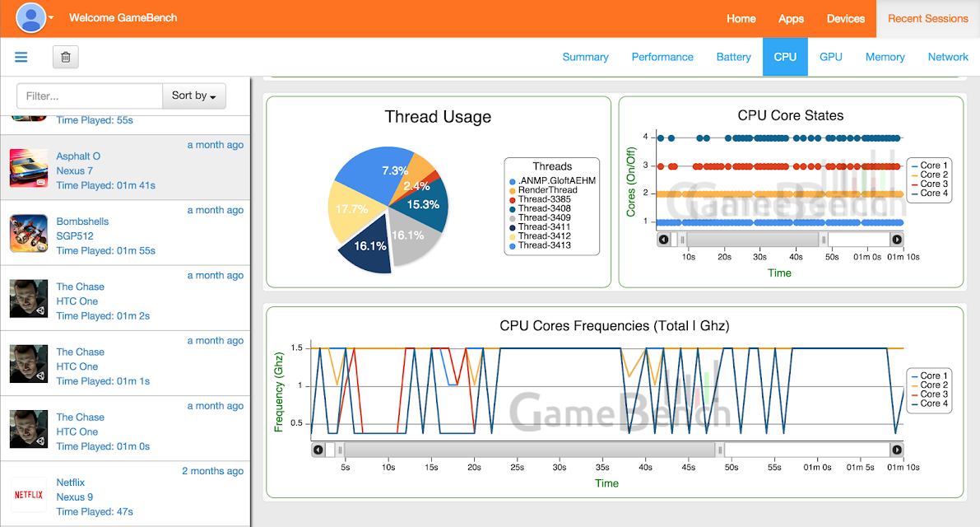The height and width of the screenshot is (527, 980).
Task: Click the Bombshells session title
Action: pyautogui.click(x=82, y=222)
